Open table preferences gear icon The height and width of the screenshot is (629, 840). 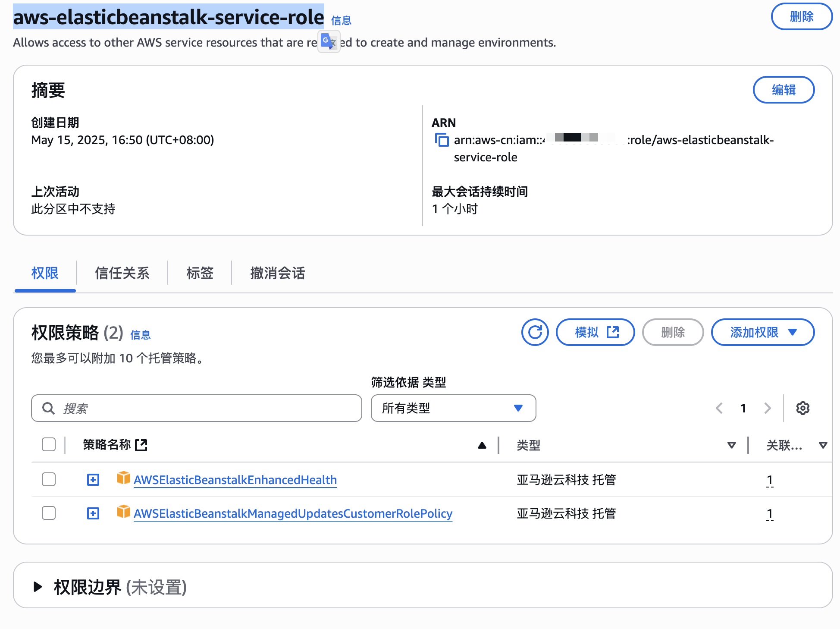(x=802, y=408)
